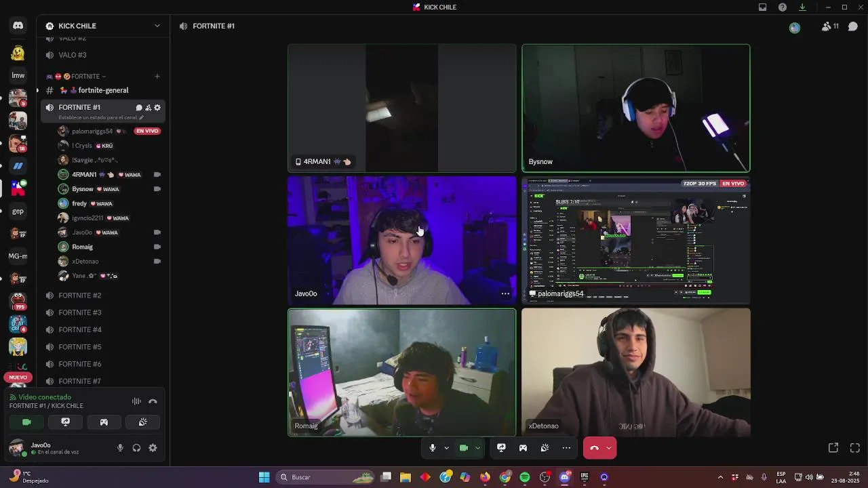Select xDetonao in voice member list

click(x=110, y=262)
